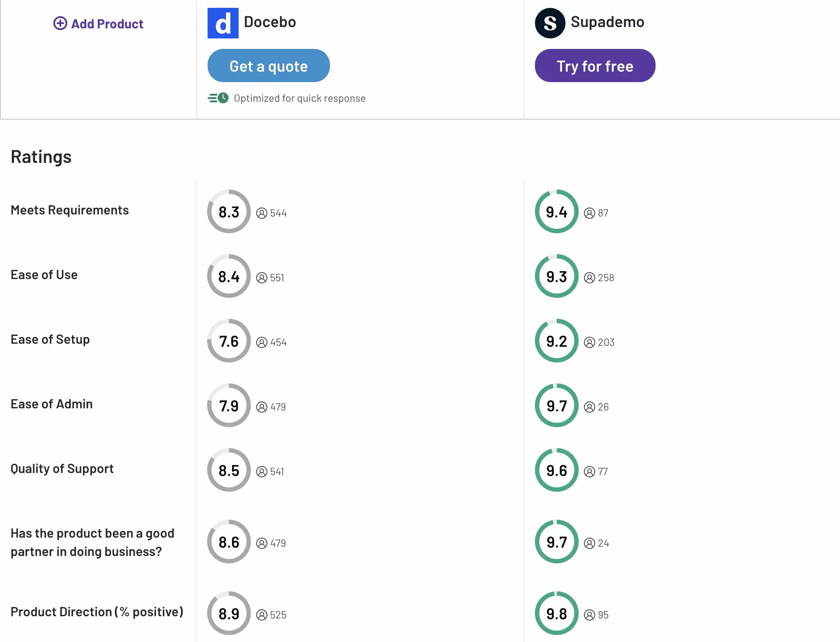840x642 pixels.
Task: Click the Try for free button for Supademo
Action: coord(594,66)
